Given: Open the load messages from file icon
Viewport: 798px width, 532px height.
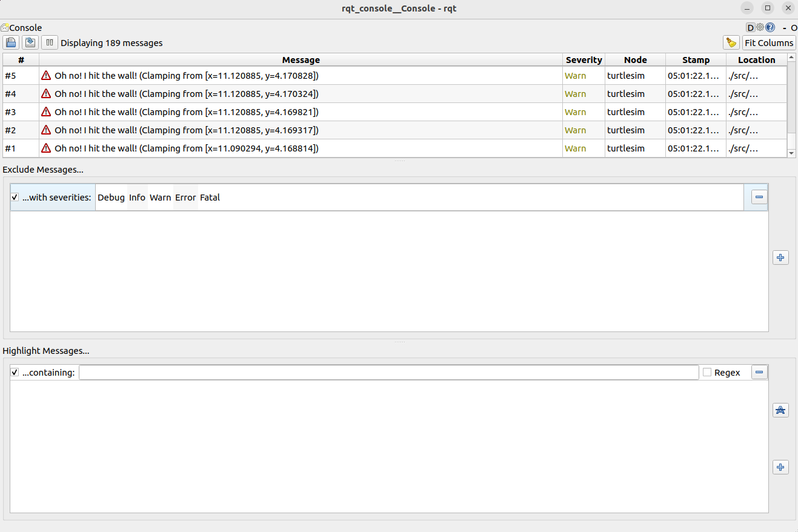Looking at the screenshot, I should (x=11, y=42).
